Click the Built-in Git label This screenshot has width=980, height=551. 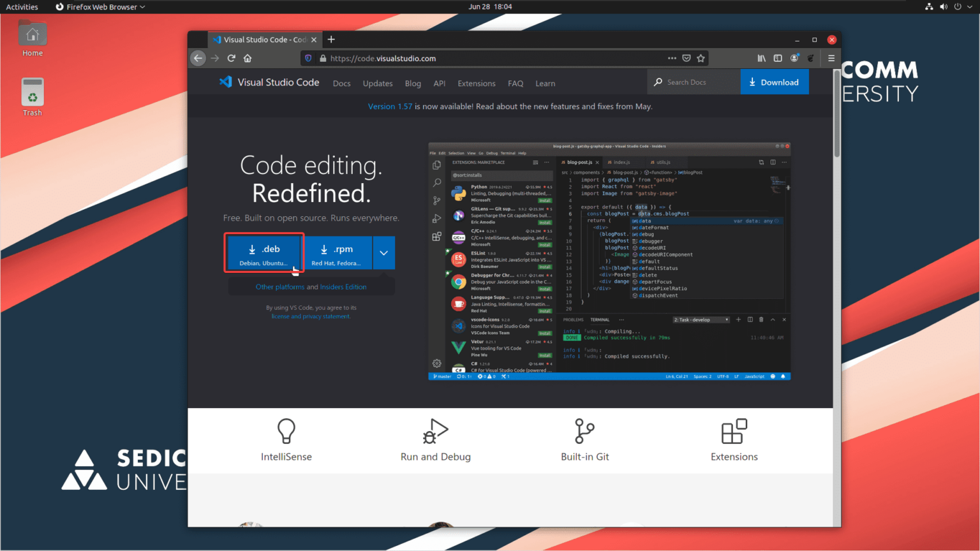pyautogui.click(x=585, y=457)
